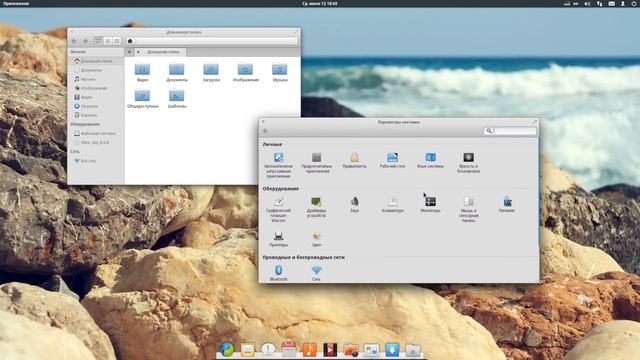This screenshot has width=640, height=360.
Task: Select Загрузки in the Files sidebar
Action: point(96,106)
